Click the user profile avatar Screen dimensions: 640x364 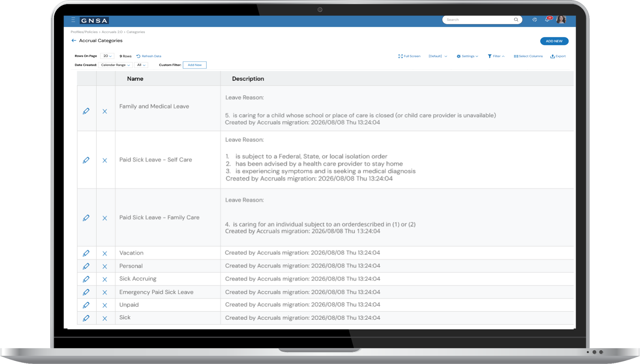[561, 19]
